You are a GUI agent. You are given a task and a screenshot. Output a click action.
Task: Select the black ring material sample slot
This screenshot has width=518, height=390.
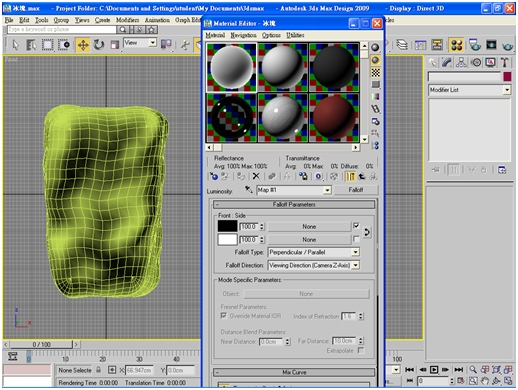pos(232,118)
